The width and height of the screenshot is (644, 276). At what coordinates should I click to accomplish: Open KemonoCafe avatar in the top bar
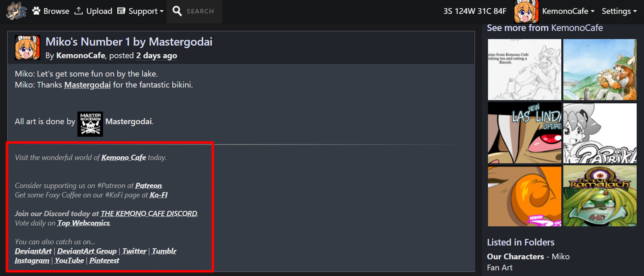(526, 11)
